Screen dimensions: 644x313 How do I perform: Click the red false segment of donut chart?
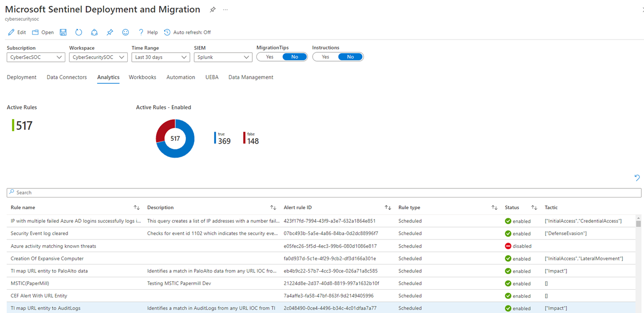pos(163,129)
